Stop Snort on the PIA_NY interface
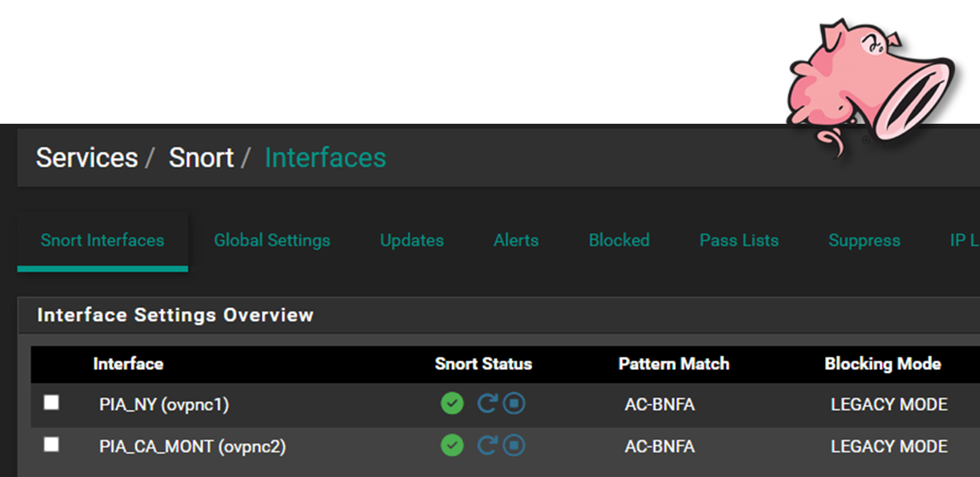980x477 pixels. coord(514,403)
